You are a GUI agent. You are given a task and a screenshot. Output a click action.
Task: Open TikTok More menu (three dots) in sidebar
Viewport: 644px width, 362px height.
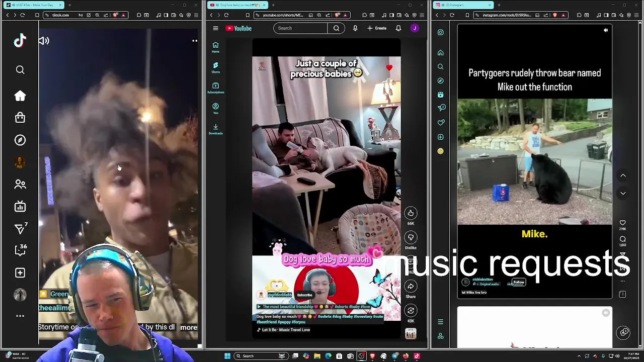[20, 316]
